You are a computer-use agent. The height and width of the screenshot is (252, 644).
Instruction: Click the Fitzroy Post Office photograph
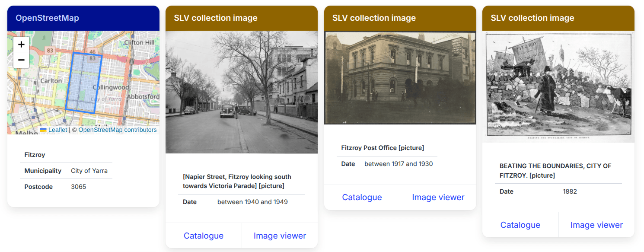point(400,77)
